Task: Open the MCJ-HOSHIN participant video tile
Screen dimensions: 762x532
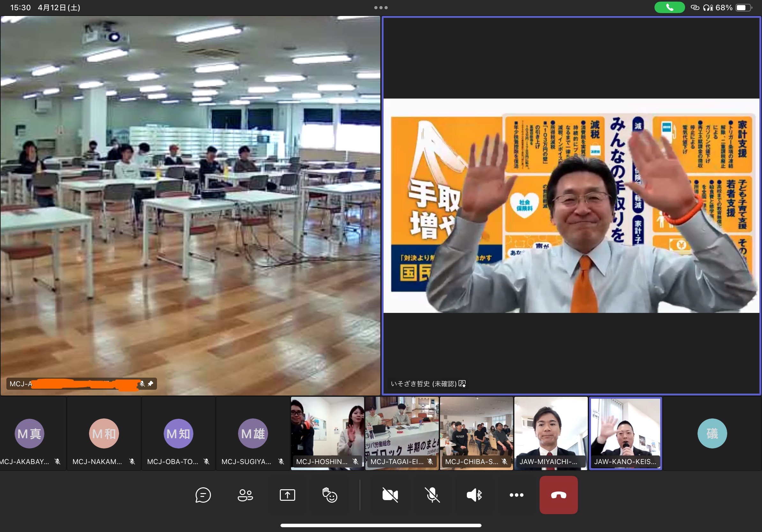Action: point(327,433)
